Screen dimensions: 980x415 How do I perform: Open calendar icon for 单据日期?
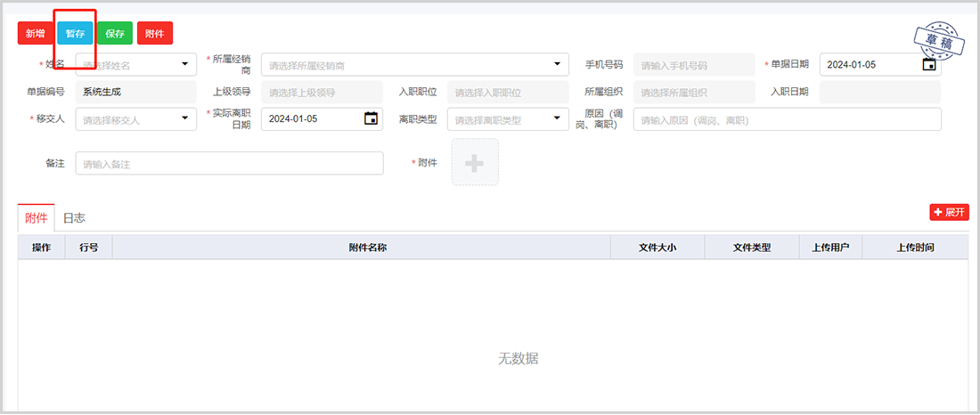coord(929,65)
